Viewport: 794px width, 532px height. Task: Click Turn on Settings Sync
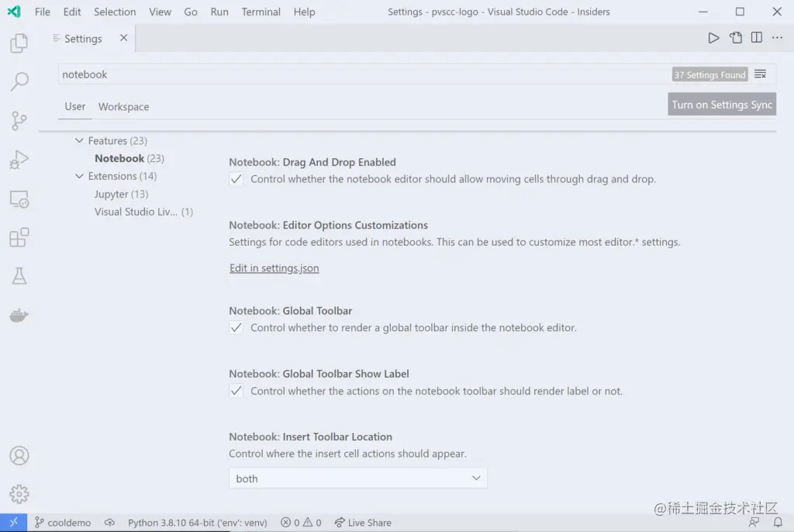tap(721, 104)
